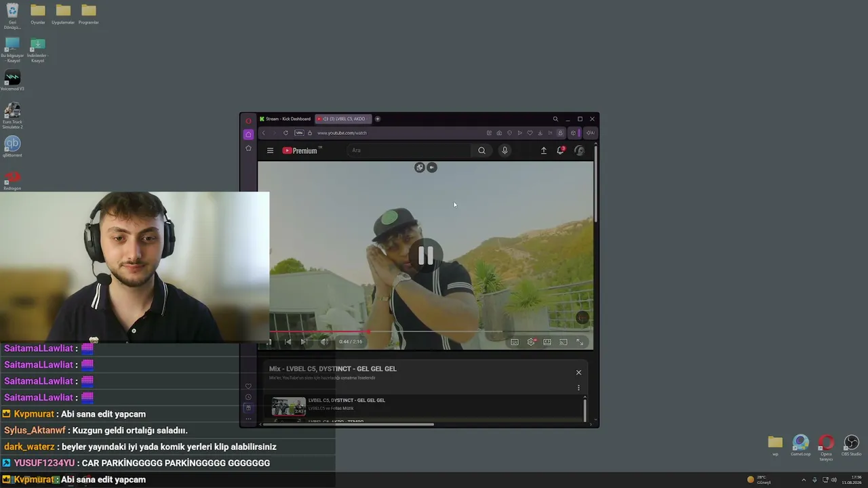Image resolution: width=868 pixels, height=488 pixels.
Task: Go back to previous page
Action: [264, 133]
